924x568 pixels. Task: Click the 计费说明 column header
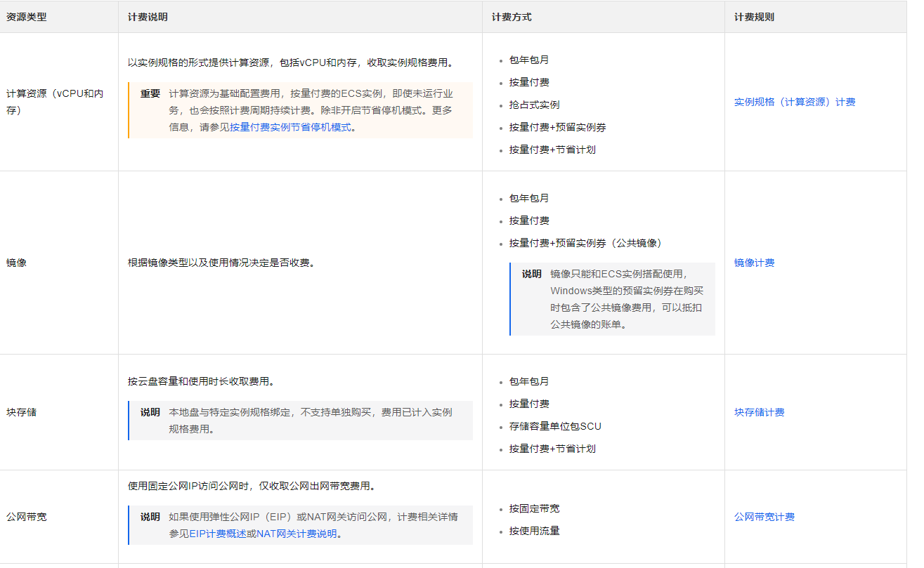(148, 17)
